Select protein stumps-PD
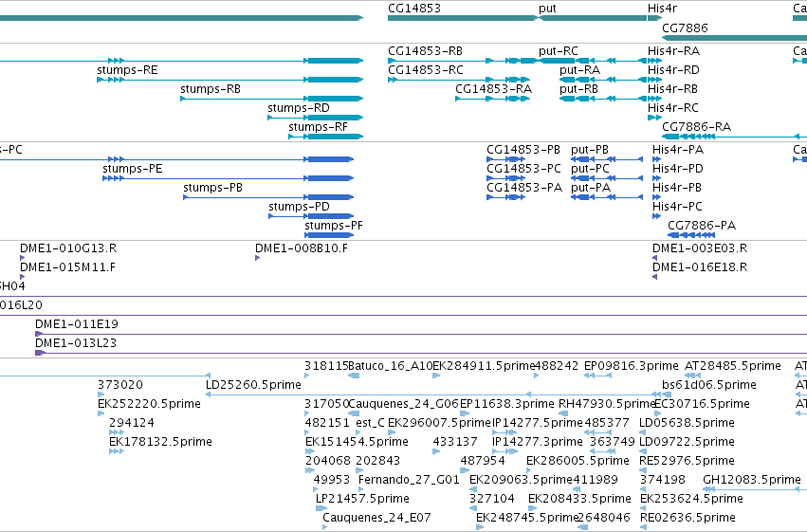The height and width of the screenshot is (532, 807). pos(311,216)
